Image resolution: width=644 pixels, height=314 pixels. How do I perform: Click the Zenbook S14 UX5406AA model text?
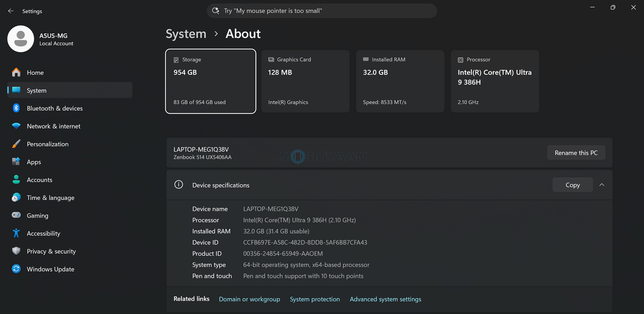[203, 157]
